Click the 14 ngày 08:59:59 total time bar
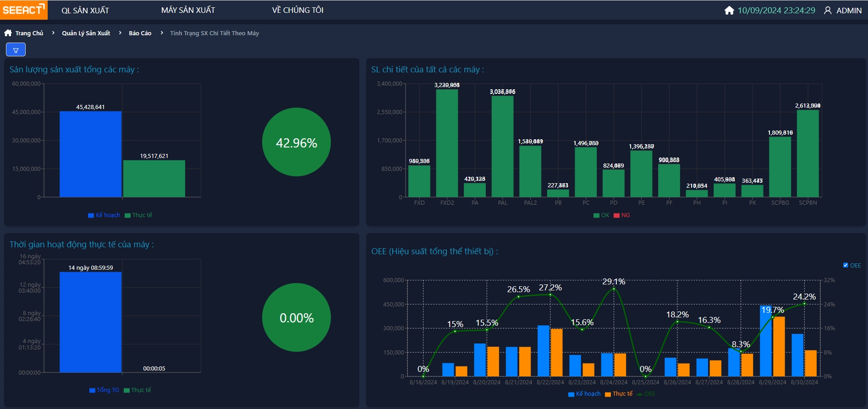 pos(90,322)
